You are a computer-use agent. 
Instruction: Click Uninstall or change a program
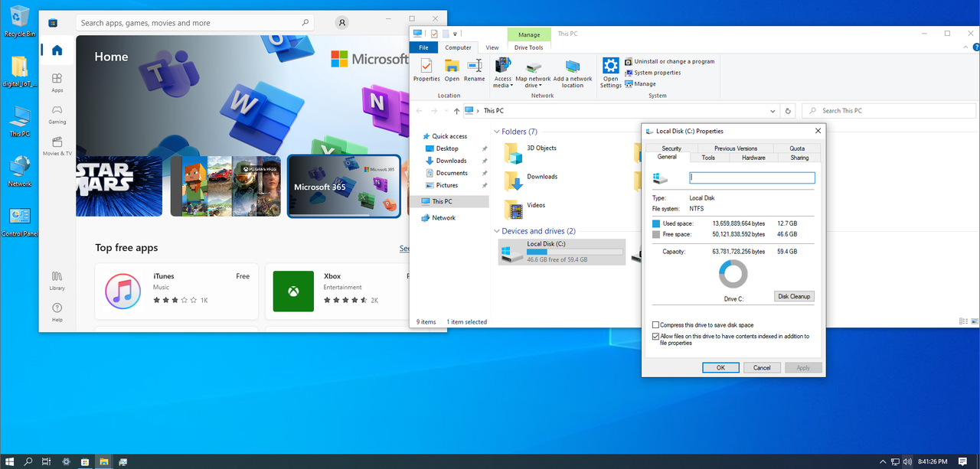[x=669, y=61]
